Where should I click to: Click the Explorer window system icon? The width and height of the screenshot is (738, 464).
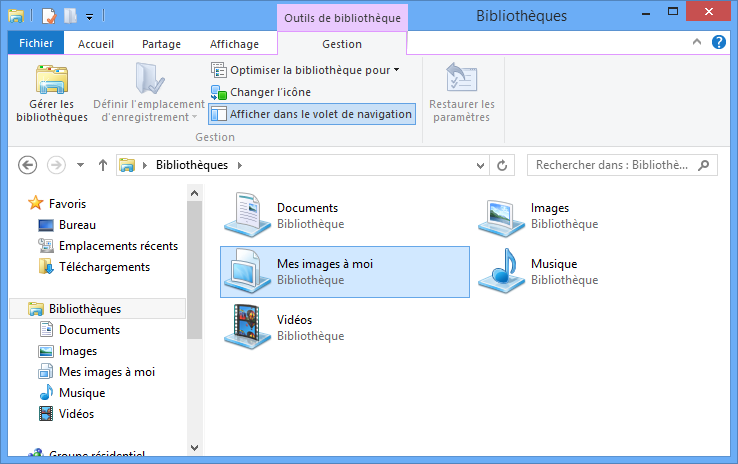pyautogui.click(x=16, y=16)
